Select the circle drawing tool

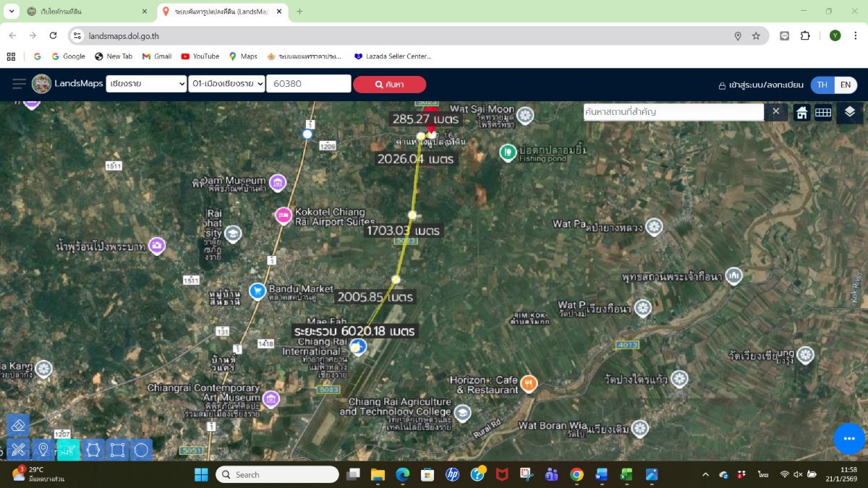141,450
